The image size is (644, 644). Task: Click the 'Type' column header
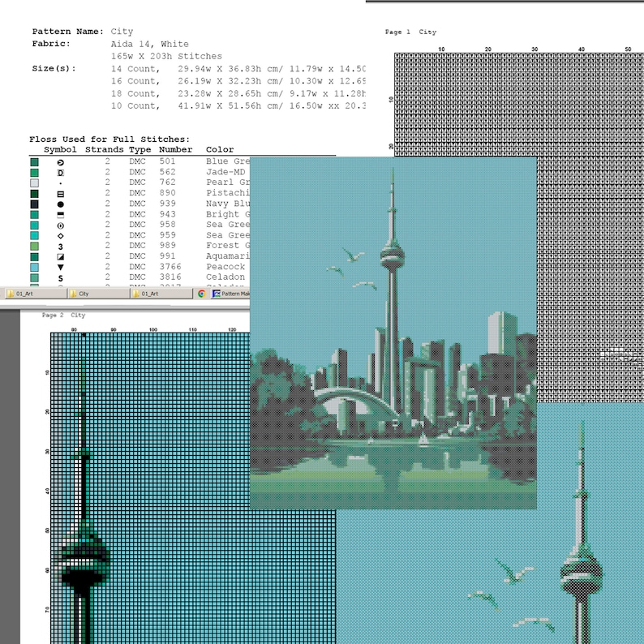(x=140, y=149)
